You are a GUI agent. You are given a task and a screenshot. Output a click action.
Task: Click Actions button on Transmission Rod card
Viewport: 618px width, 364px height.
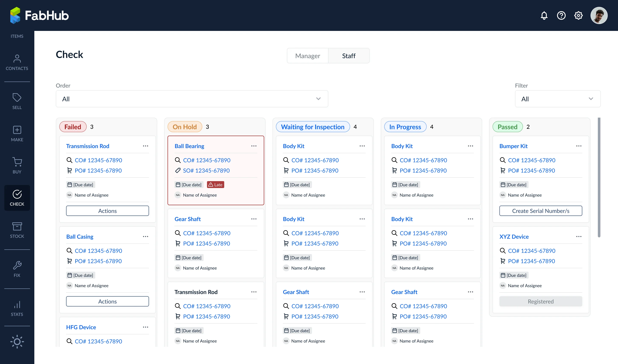coord(108,211)
